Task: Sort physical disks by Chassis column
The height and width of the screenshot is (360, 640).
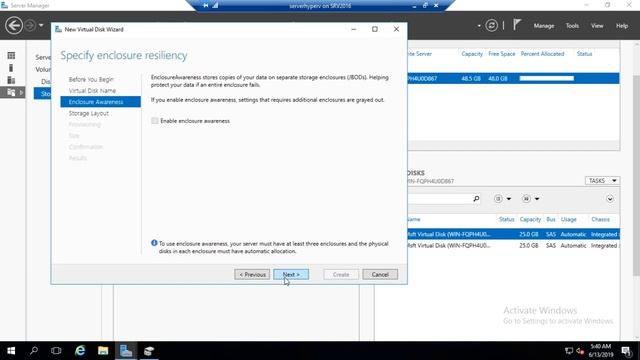Action: 600,220
